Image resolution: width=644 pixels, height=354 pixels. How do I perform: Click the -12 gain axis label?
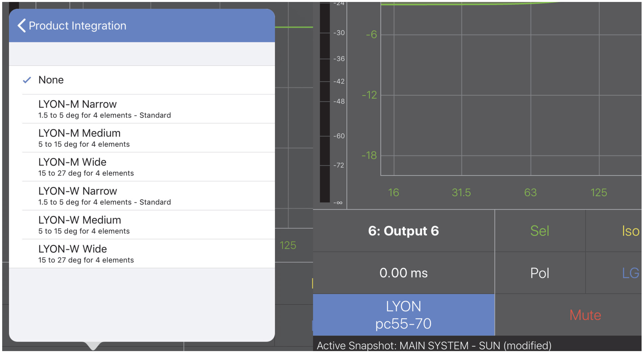(369, 95)
